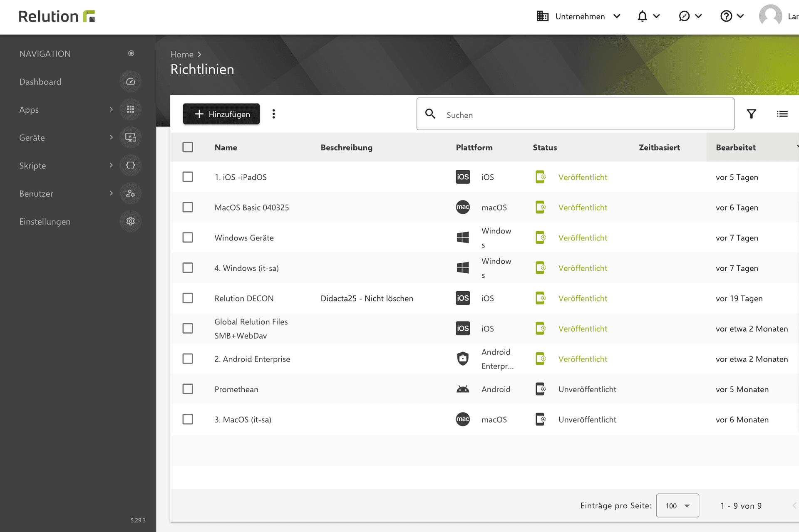Open entries per page 100 dropdown

click(x=677, y=505)
